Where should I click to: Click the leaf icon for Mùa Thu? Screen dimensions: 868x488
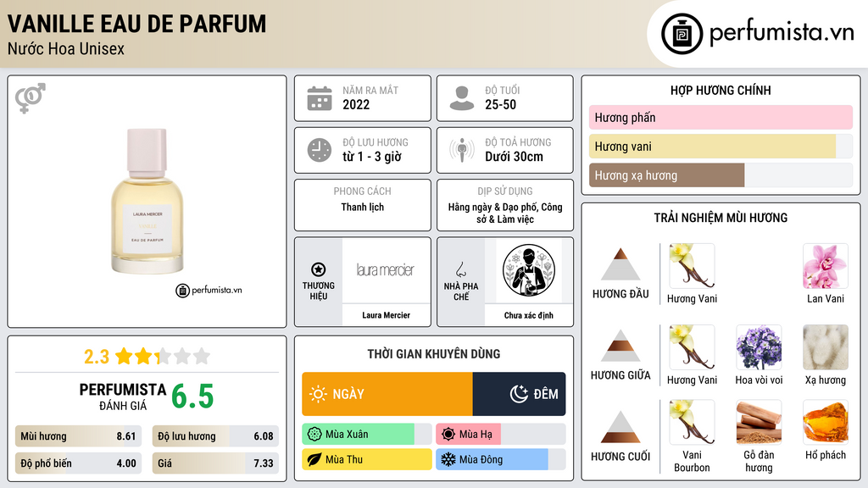pos(314,459)
